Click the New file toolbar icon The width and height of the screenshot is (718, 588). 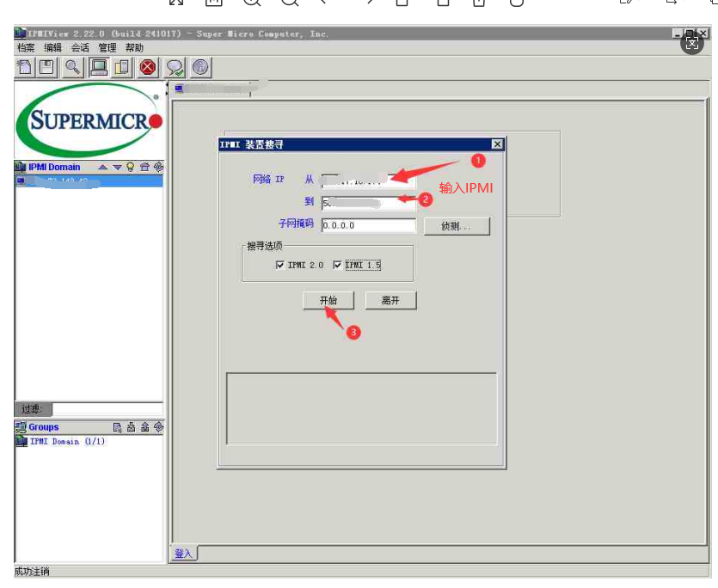click(26, 67)
